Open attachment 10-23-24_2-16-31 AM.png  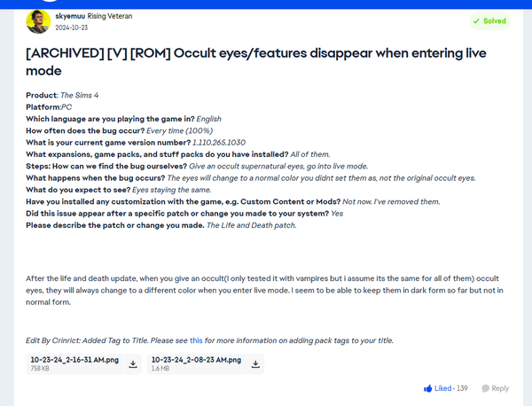[x=73, y=359]
